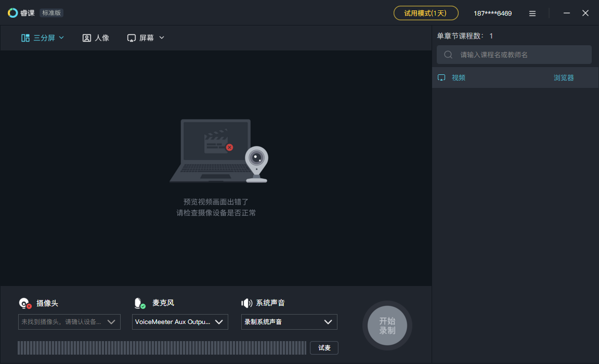Click the microphone level meter

161,347
